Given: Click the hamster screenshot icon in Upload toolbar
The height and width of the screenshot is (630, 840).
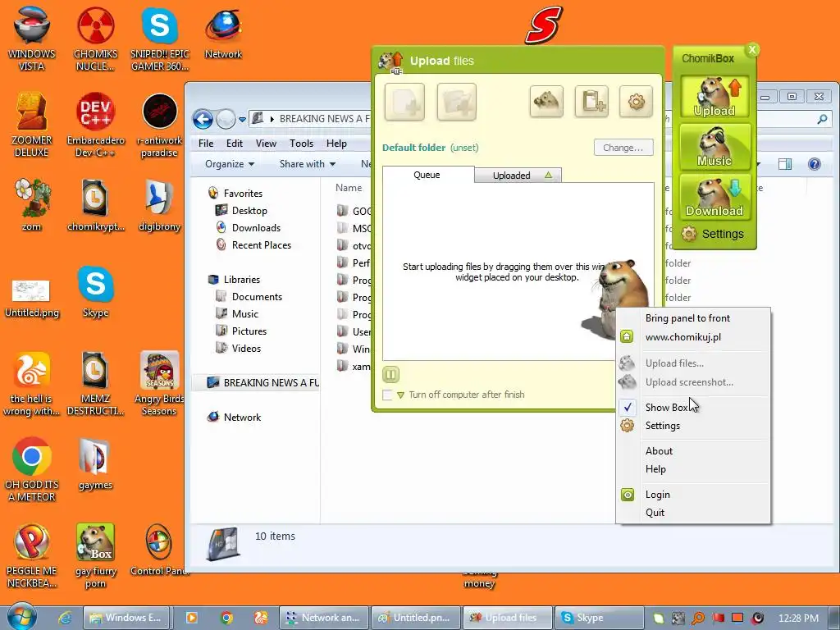Looking at the screenshot, I should point(546,101).
